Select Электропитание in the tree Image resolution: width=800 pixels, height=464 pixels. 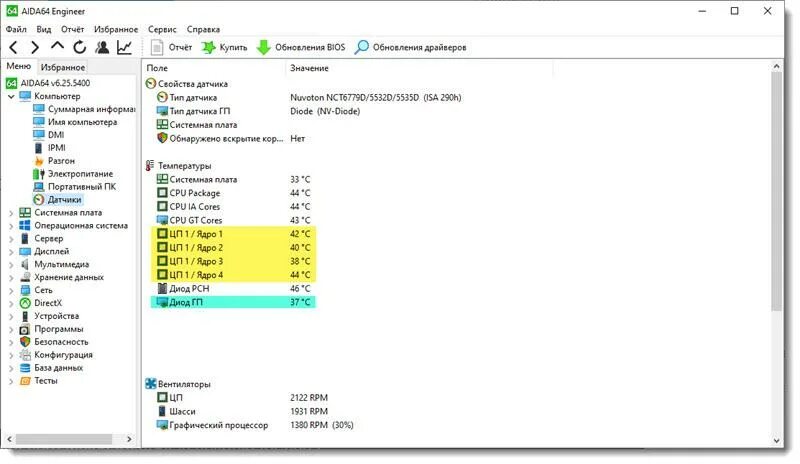(73, 174)
